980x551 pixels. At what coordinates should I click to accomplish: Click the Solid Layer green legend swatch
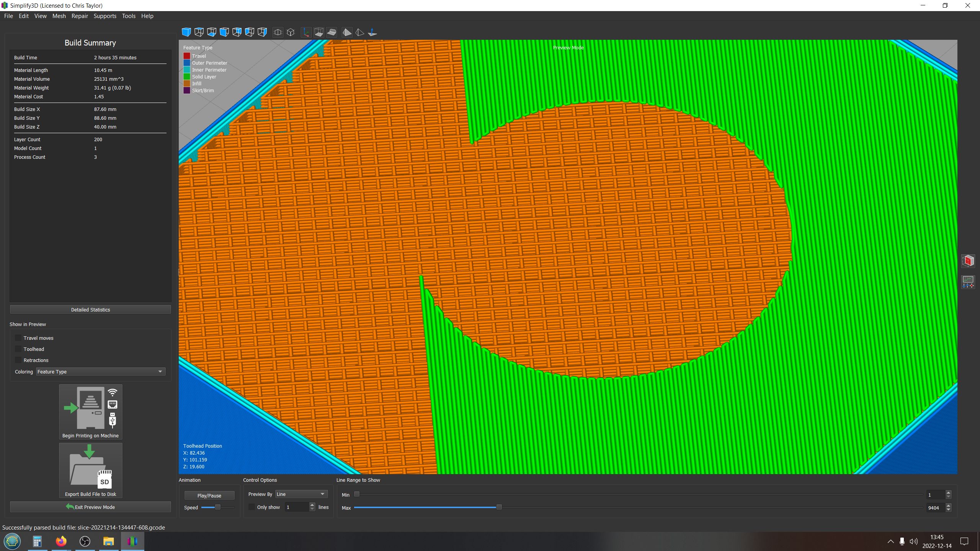[187, 77]
